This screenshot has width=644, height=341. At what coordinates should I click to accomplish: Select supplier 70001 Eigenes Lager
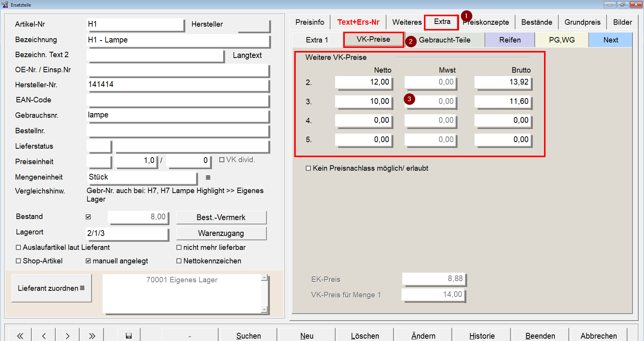pos(182,280)
